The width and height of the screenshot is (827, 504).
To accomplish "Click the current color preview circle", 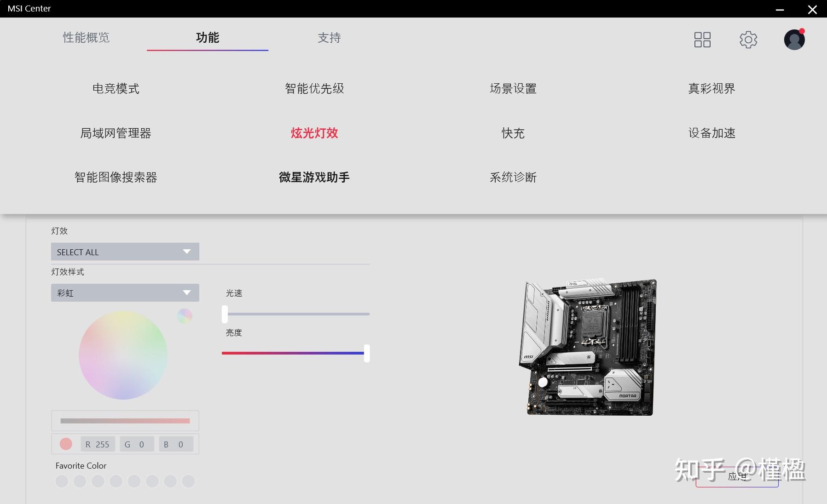I will [x=66, y=444].
